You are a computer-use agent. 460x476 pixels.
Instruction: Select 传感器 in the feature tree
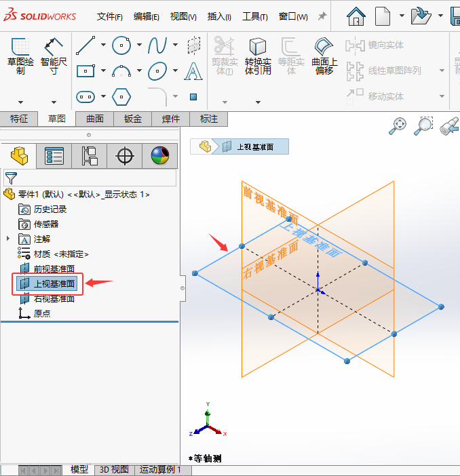(x=38, y=224)
